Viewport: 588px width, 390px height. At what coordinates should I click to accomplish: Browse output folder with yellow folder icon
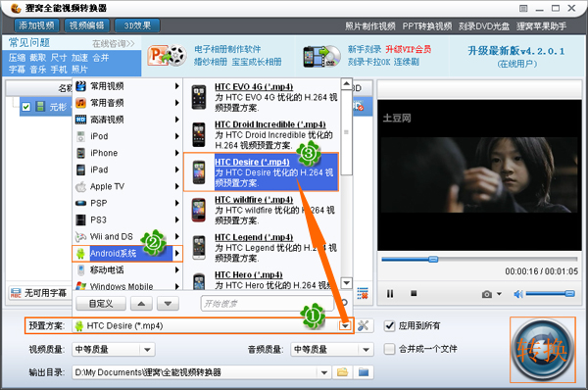coord(342,372)
